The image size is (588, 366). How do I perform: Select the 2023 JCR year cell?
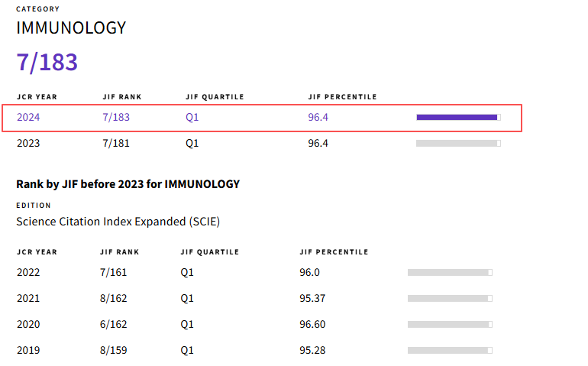28,143
